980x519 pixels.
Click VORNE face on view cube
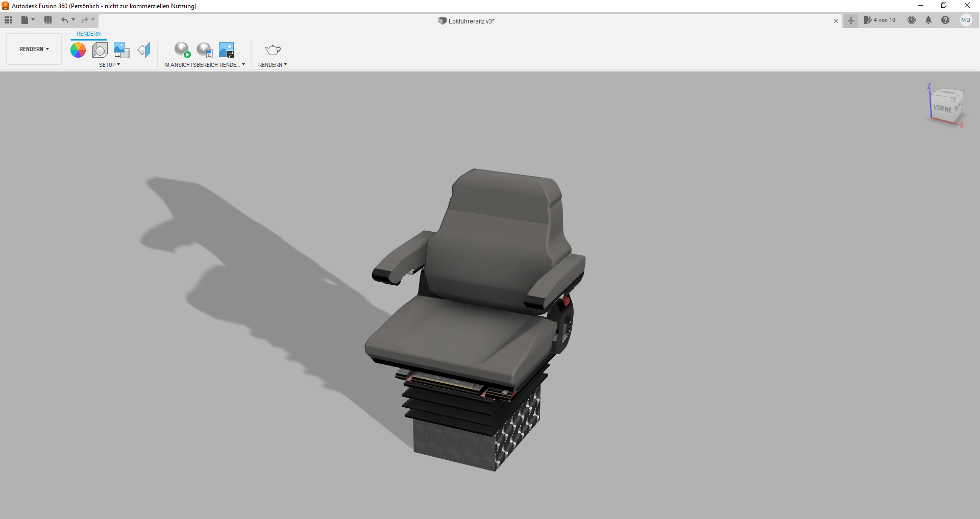coord(942,109)
